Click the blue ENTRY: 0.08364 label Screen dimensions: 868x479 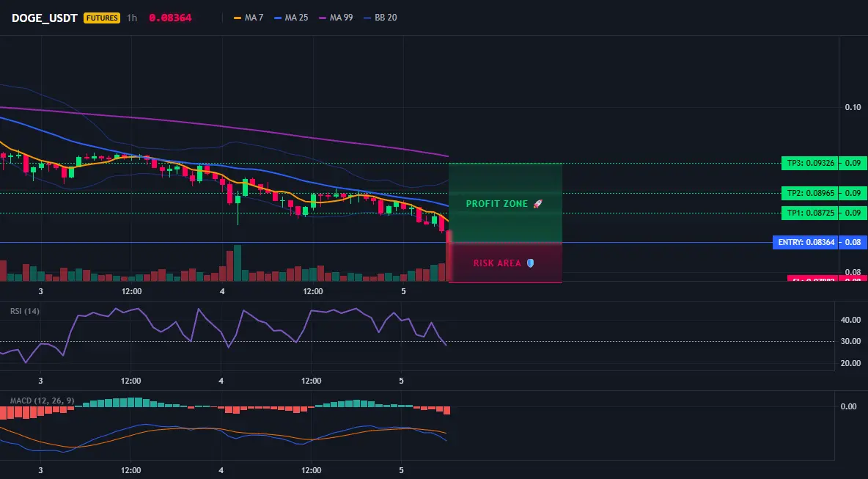point(806,243)
